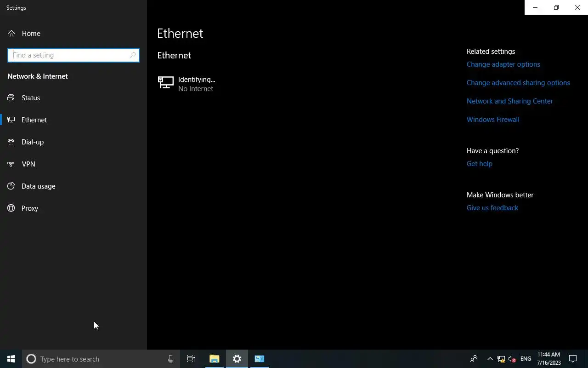Open the pinned app after Settings gear
The image size is (588, 368).
pyautogui.click(x=260, y=359)
